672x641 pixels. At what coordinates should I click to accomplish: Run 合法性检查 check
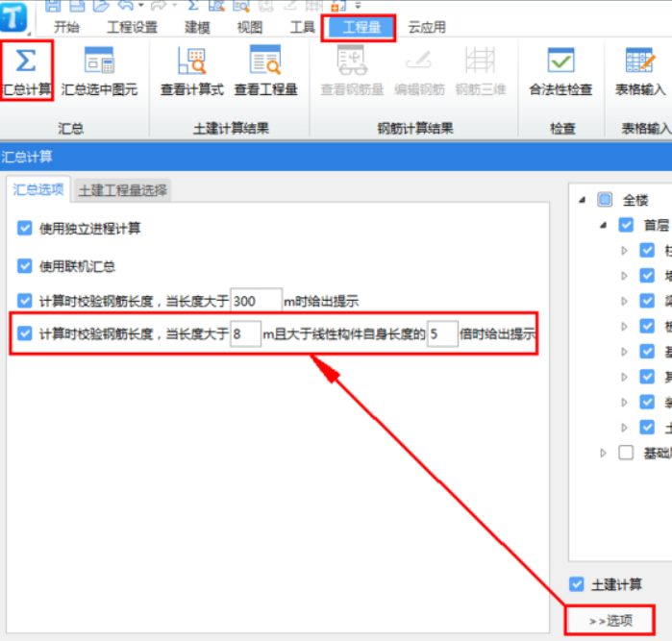[560, 62]
